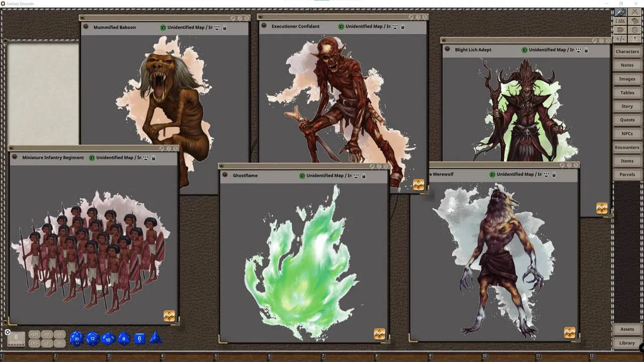Click gold share icon in Ghostflame window

click(x=379, y=334)
